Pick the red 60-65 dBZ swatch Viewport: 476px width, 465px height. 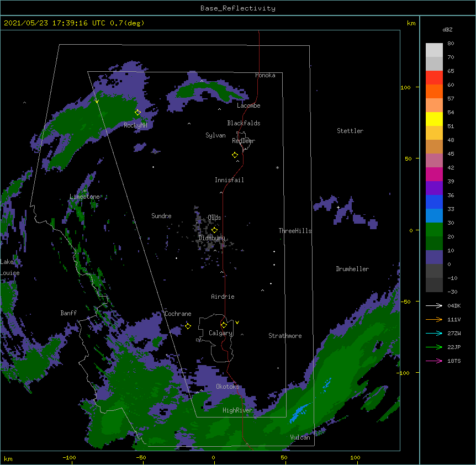pos(434,78)
